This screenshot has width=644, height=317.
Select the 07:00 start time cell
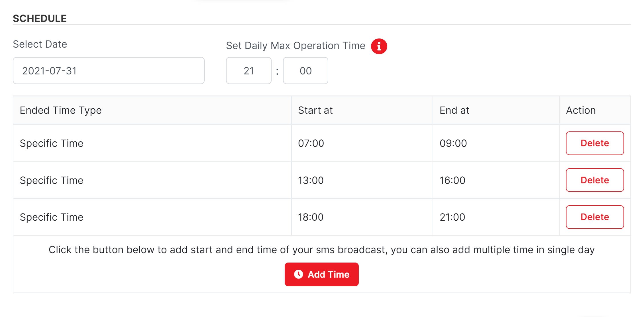tap(311, 143)
